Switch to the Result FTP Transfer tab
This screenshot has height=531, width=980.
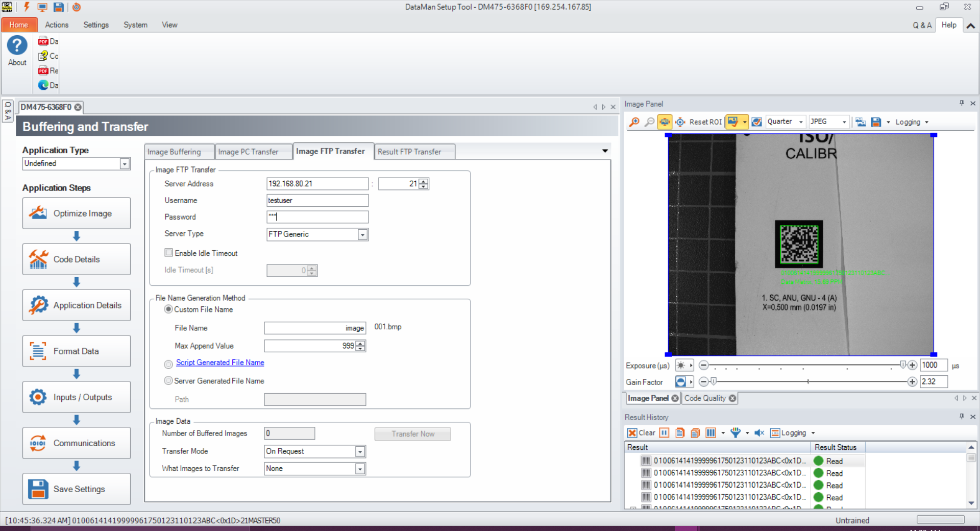pyautogui.click(x=409, y=152)
